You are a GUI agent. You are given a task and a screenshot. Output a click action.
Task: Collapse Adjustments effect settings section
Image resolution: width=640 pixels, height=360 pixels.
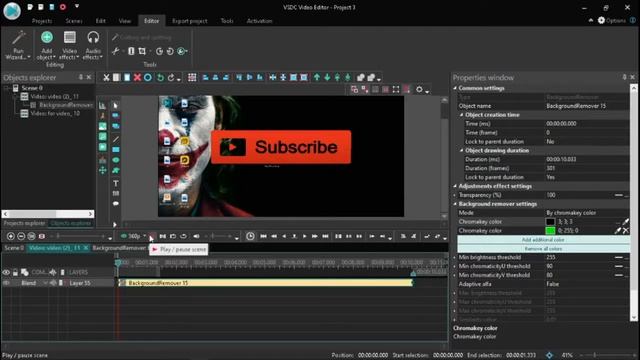[455, 186]
